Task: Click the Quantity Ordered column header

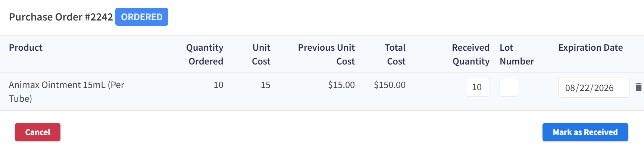Action: point(205,54)
